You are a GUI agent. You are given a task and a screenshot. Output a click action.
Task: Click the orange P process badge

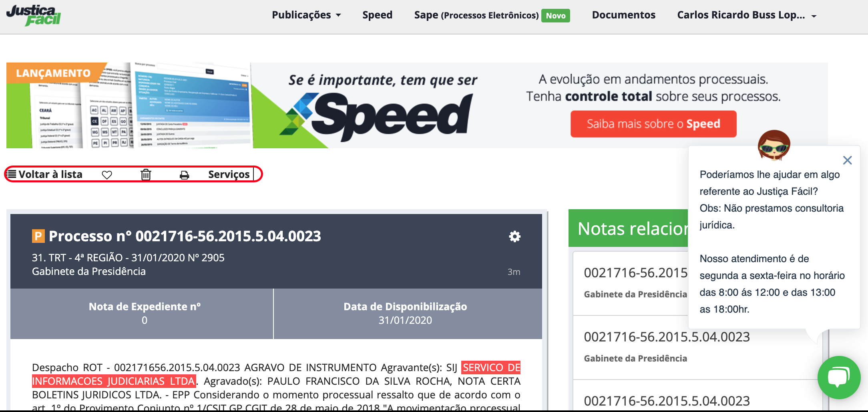(38, 236)
